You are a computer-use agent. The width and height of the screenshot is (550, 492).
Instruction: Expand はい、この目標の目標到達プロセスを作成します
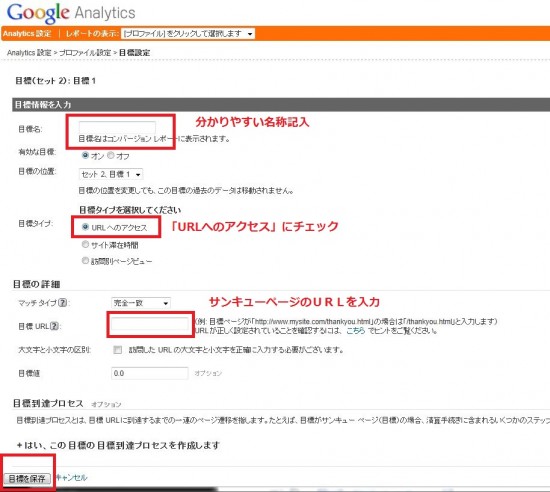point(118,445)
